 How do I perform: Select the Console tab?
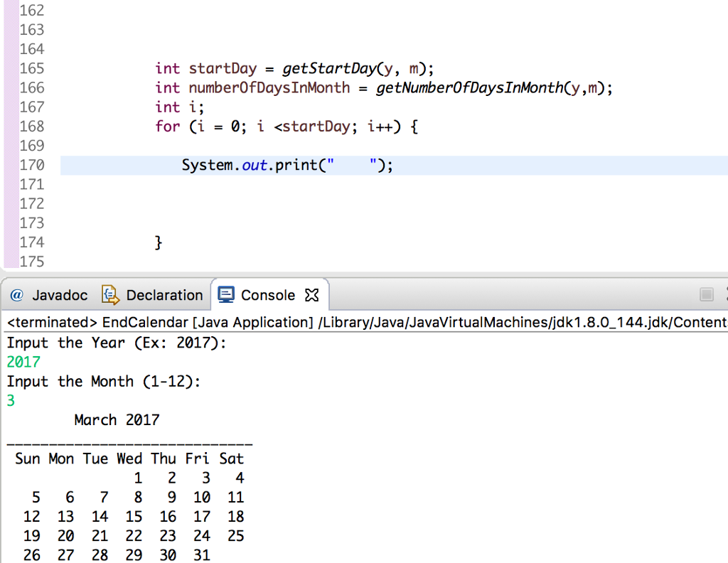pos(268,295)
